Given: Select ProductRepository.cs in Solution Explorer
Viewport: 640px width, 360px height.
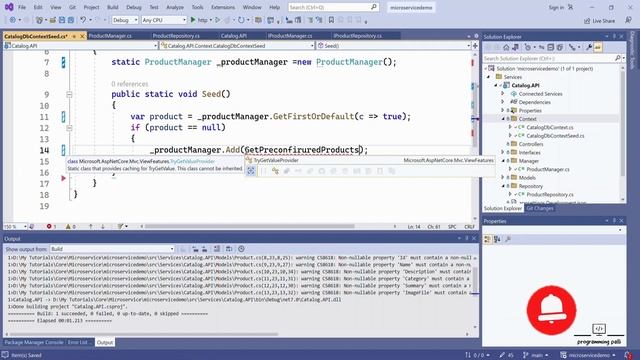Looking at the screenshot, I should point(549,194).
